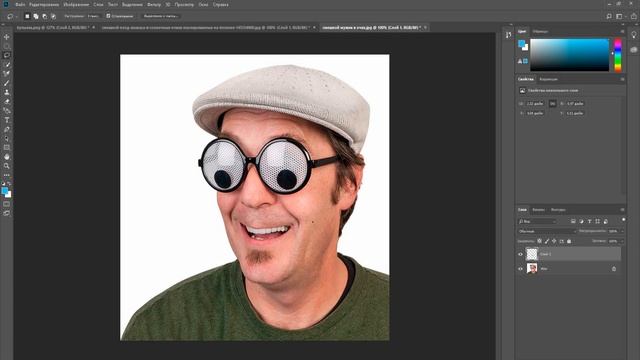Select the Horizontal Type tool
The width and height of the screenshot is (640, 360).
click(x=7, y=120)
